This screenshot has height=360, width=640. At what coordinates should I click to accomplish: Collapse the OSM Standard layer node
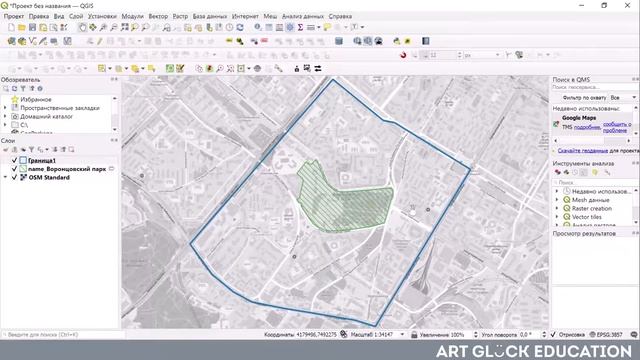point(5,177)
